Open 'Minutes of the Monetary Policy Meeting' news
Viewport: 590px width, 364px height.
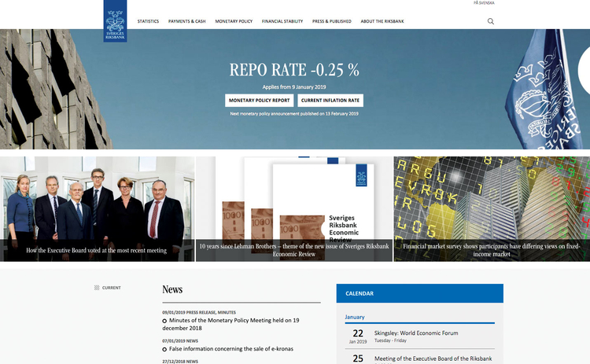(x=230, y=324)
